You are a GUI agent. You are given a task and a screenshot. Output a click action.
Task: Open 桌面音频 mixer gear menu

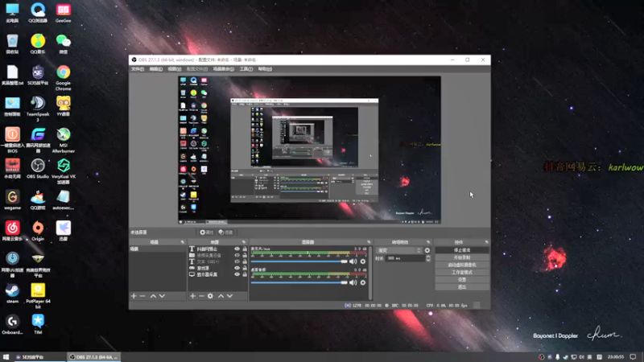coord(363,282)
